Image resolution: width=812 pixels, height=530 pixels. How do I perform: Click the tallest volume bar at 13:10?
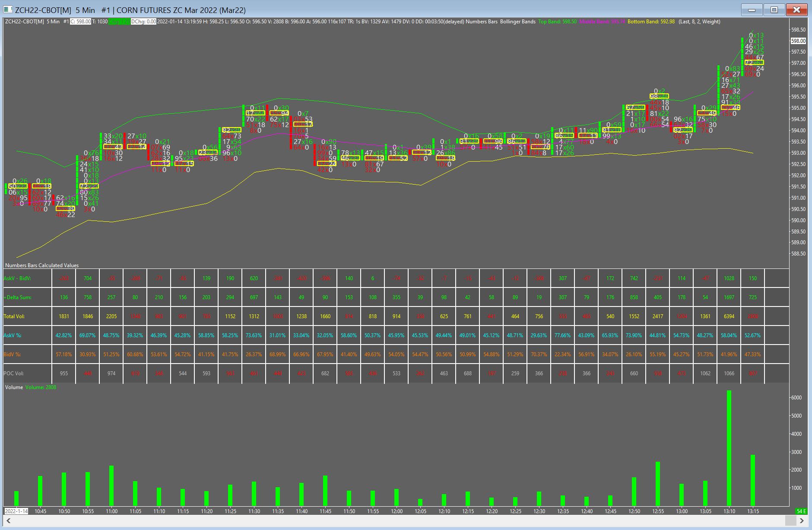point(729,448)
